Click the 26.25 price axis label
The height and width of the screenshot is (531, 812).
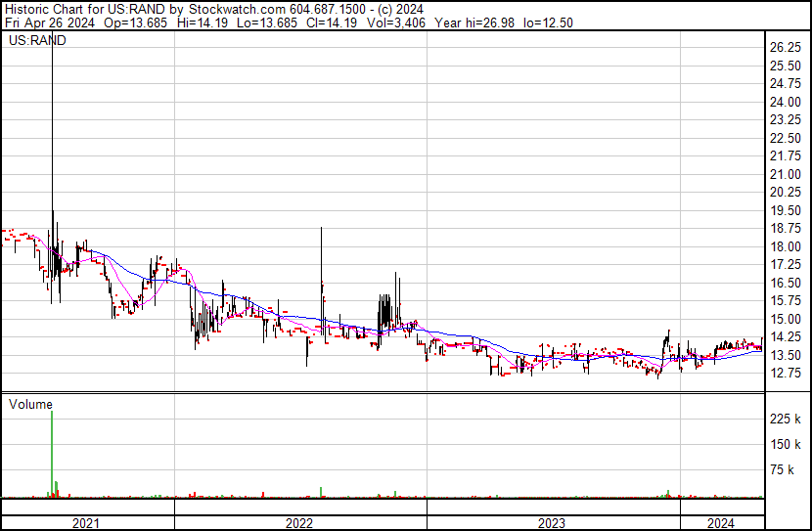point(786,47)
